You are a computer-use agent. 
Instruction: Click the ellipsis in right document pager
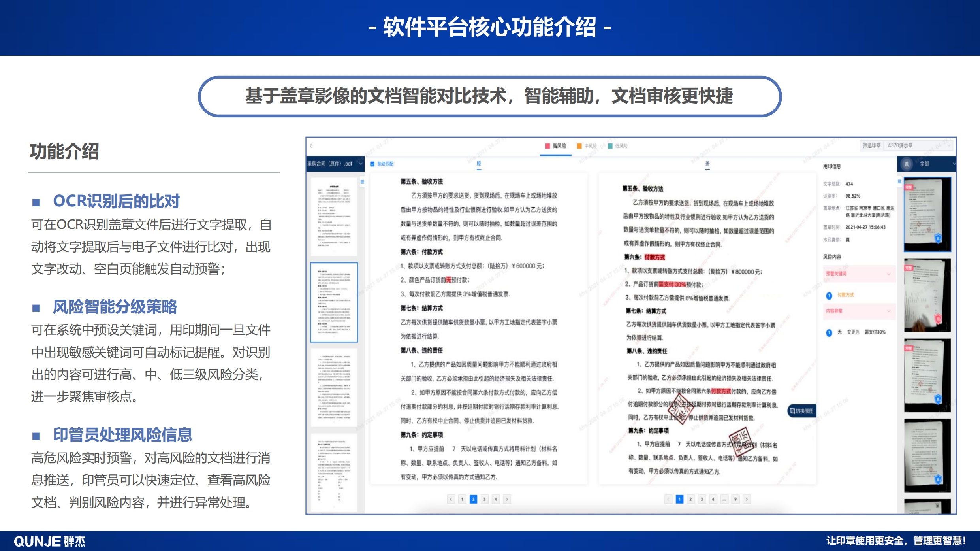click(x=724, y=499)
